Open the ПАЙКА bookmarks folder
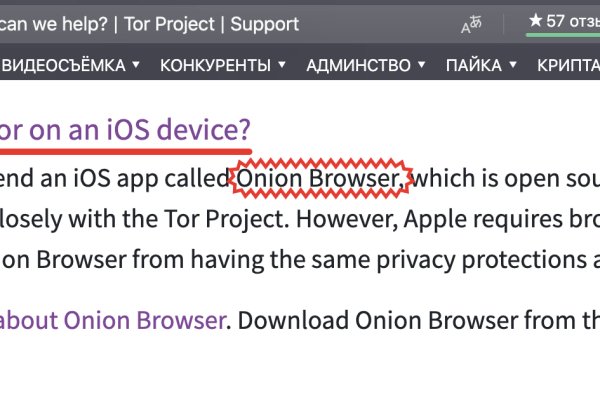600x400 pixels. pos(473,66)
